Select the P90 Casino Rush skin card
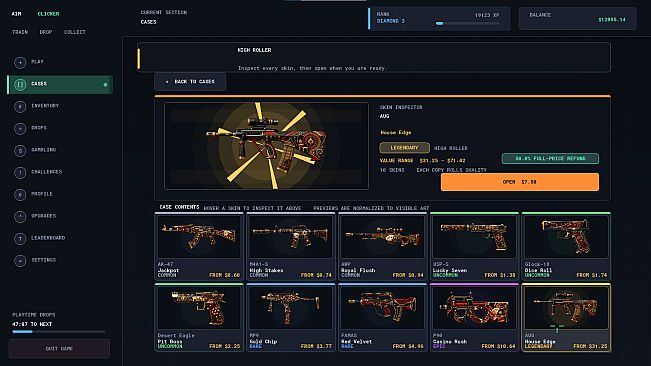This screenshot has width=651, height=366. tap(474, 318)
